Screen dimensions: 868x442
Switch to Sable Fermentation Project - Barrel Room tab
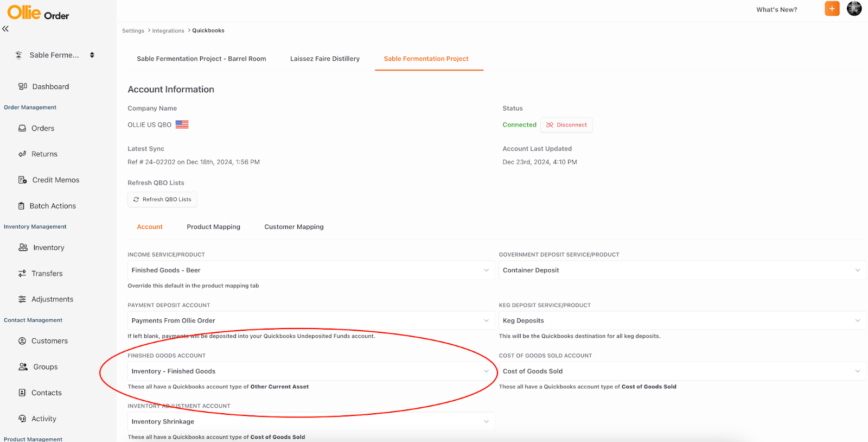[201, 59]
